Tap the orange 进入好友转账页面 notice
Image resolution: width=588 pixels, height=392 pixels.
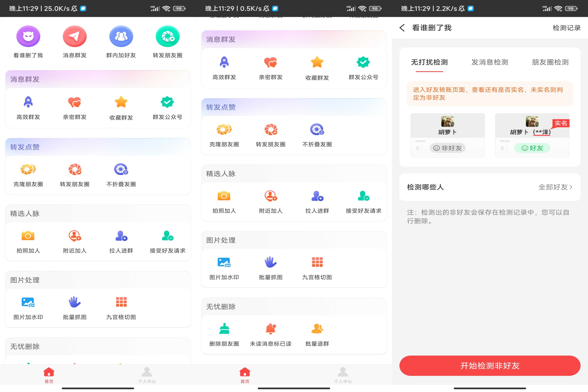coord(490,94)
